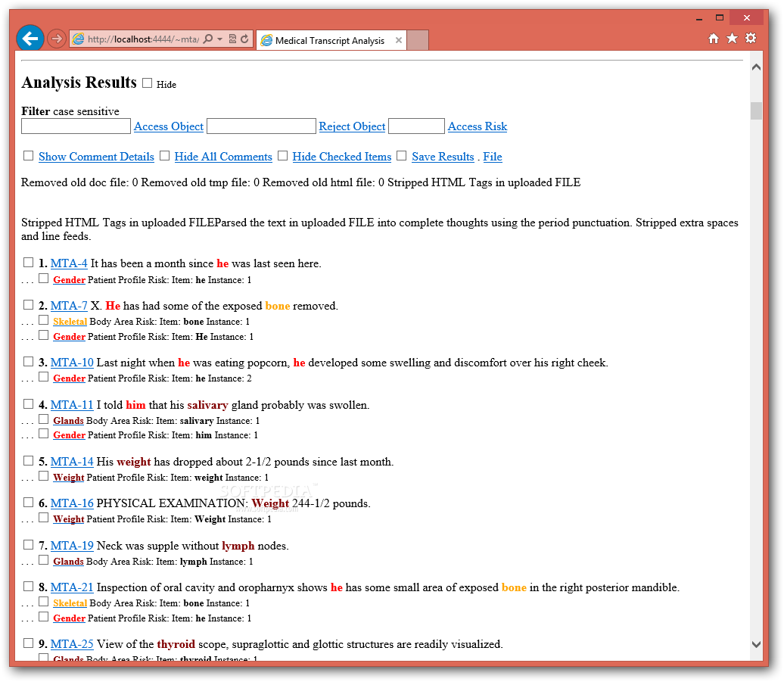Tick the Hide checkbox beside Analysis Results

tap(147, 83)
